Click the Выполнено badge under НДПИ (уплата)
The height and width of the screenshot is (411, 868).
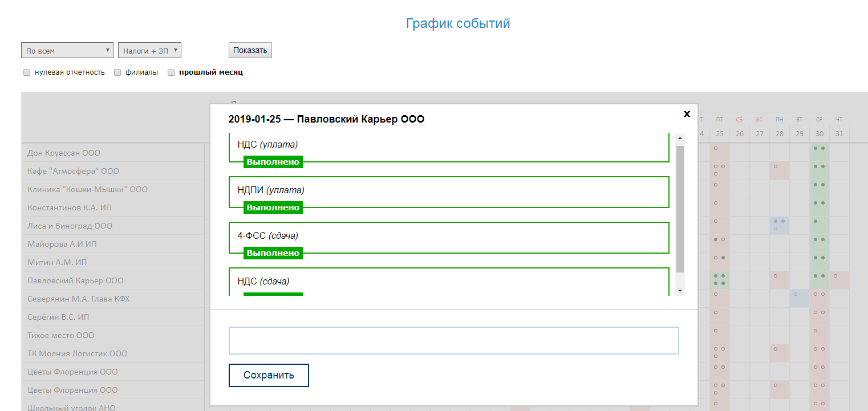click(x=273, y=207)
